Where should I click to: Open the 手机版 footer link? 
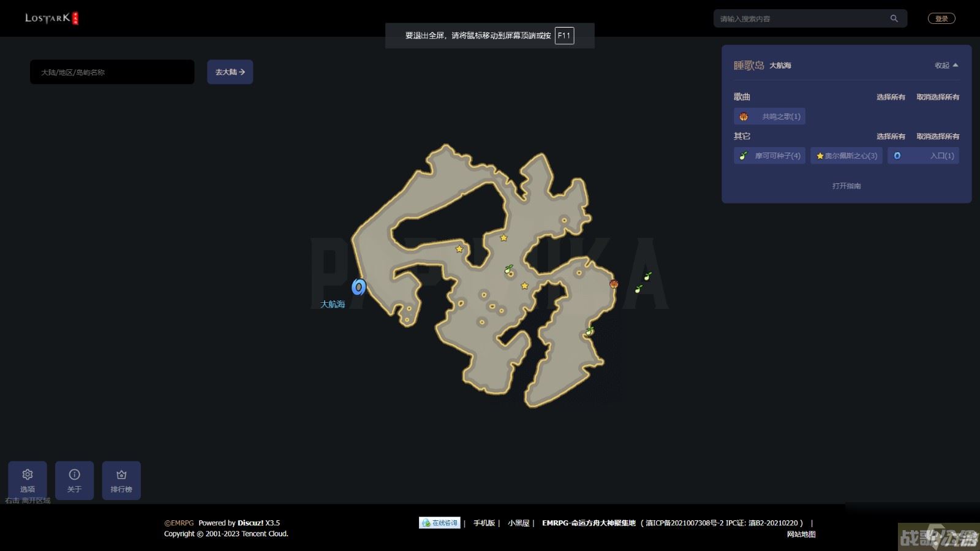[x=484, y=523]
